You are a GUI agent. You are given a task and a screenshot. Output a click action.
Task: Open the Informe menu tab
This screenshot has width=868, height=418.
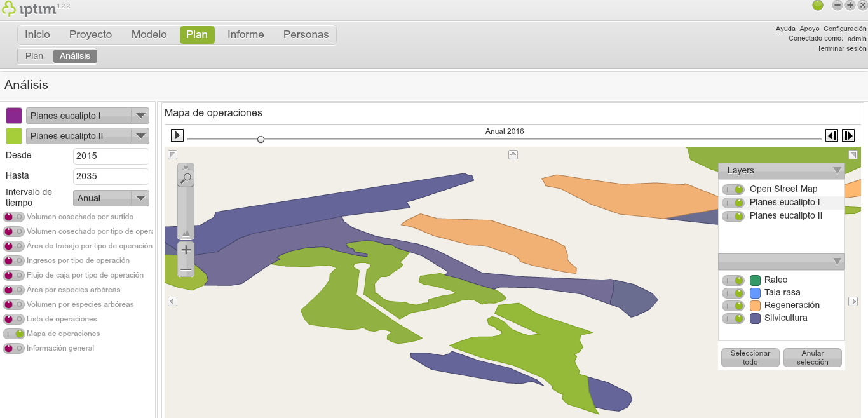(x=245, y=35)
